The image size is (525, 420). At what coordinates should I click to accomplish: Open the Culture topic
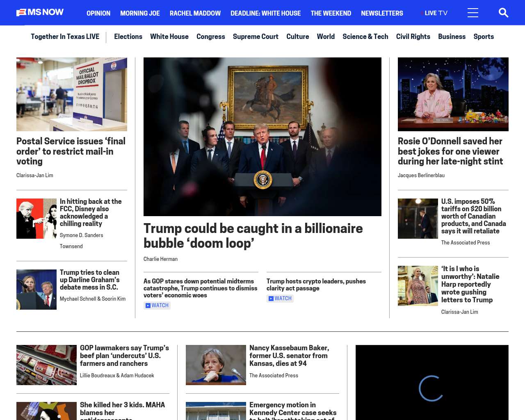[x=298, y=37]
